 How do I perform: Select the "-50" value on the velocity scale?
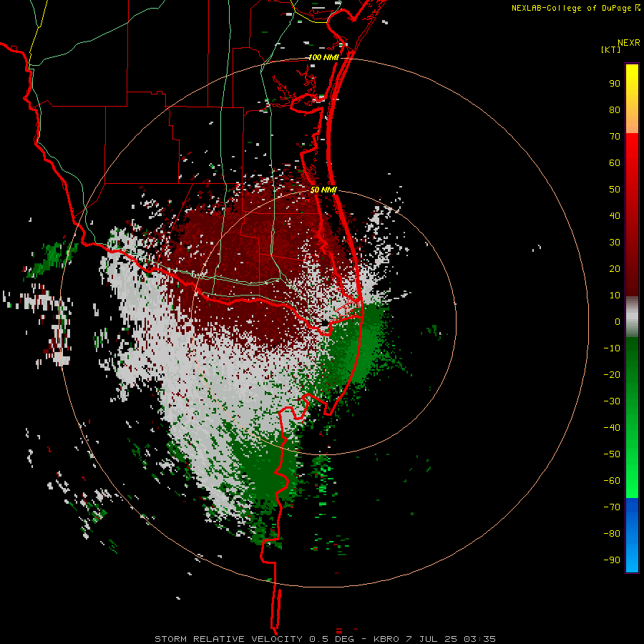coord(612,454)
